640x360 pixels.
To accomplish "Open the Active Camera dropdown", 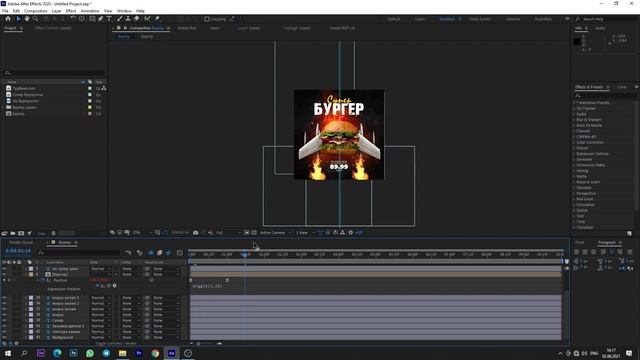I will pyautogui.click(x=276, y=233).
